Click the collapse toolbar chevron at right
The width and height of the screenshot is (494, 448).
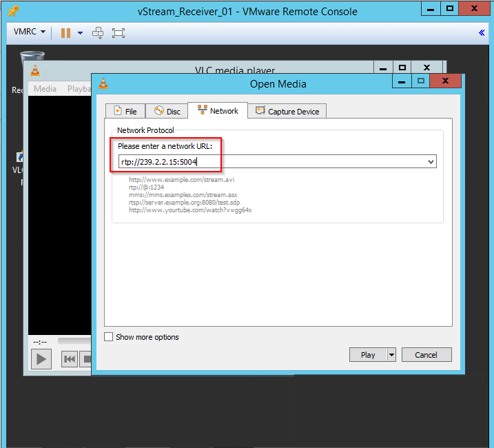tap(482, 32)
